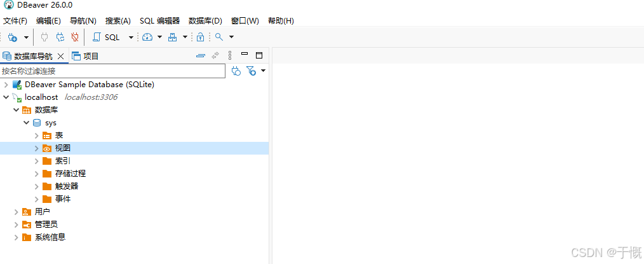The image size is (644, 264).
Task: Switch to the 项目 tab
Action: [x=86, y=57]
